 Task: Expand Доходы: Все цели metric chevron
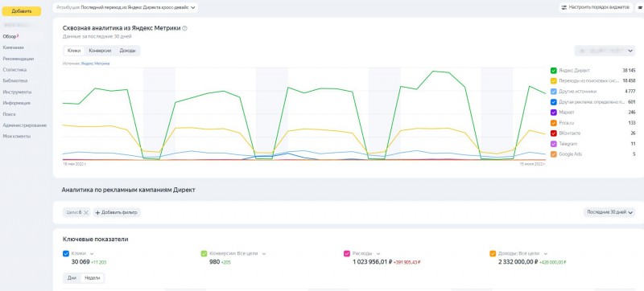point(545,254)
